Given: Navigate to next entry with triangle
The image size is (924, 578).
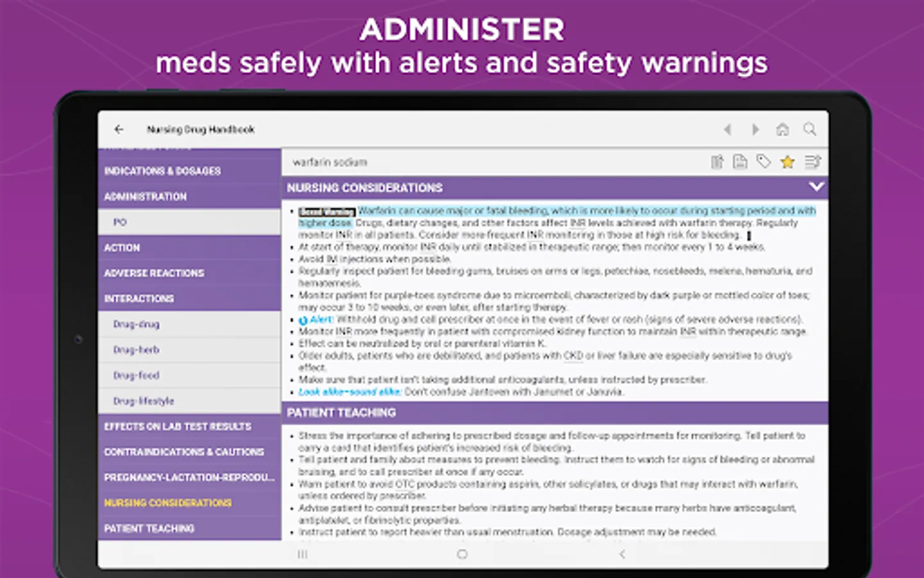Looking at the screenshot, I should click(x=755, y=129).
